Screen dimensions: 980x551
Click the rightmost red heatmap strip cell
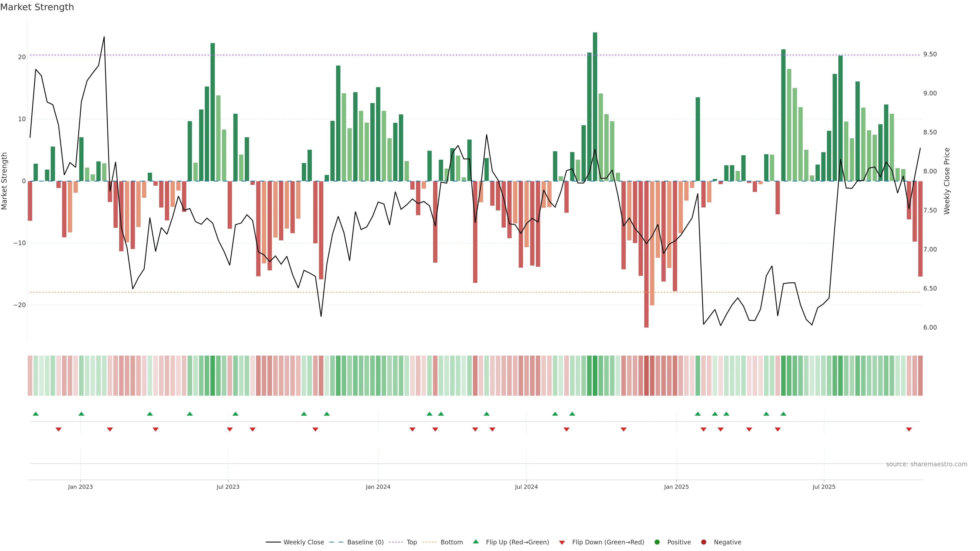tap(920, 376)
